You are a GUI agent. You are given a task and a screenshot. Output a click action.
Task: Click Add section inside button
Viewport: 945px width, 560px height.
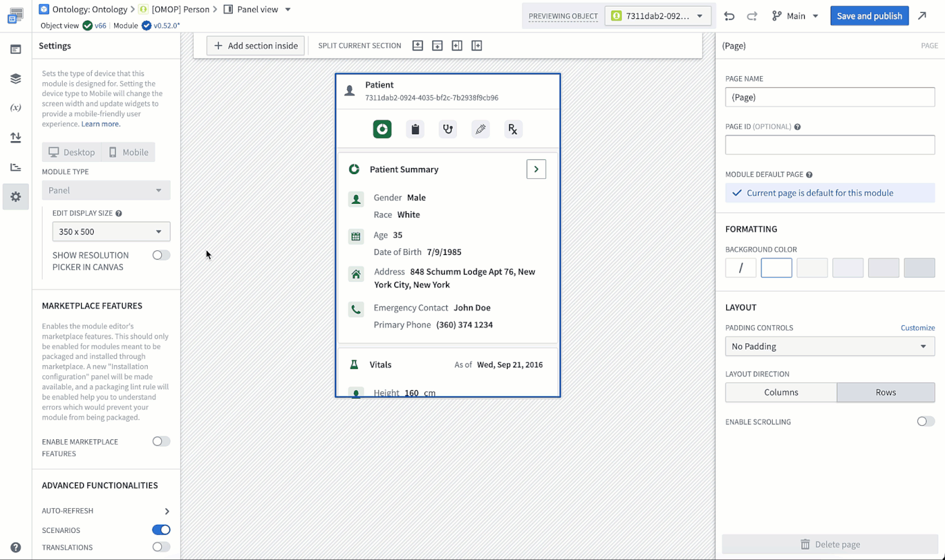(256, 46)
